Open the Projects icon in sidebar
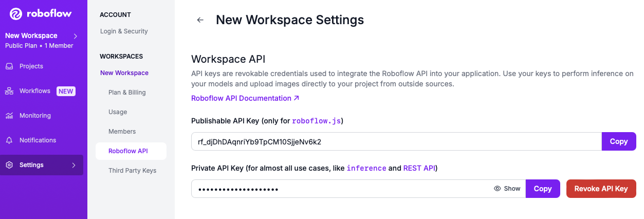The height and width of the screenshot is (219, 644). [x=9, y=66]
